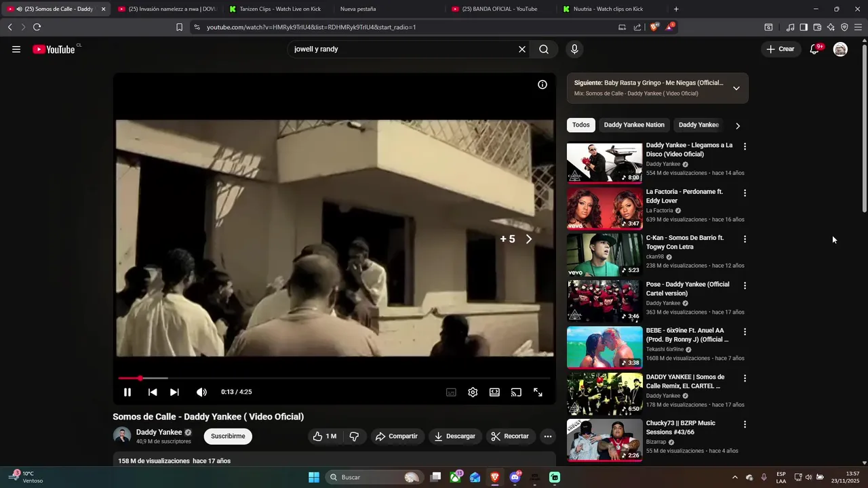Pause the video with the pause button
The width and height of the screenshot is (868, 488).
click(127, 392)
